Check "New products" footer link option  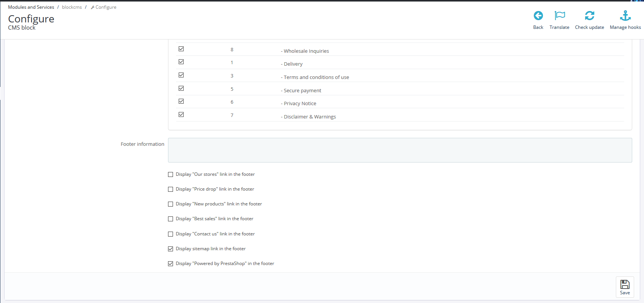tap(171, 204)
